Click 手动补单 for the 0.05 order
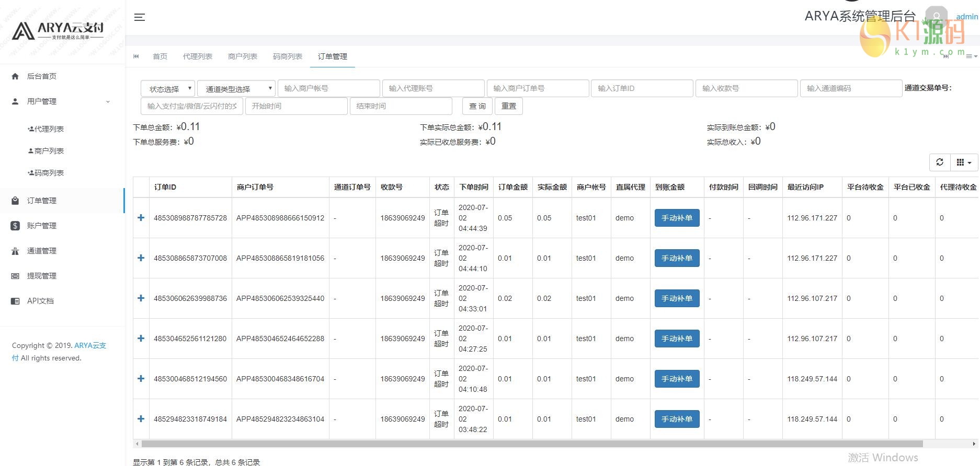 [x=677, y=218]
